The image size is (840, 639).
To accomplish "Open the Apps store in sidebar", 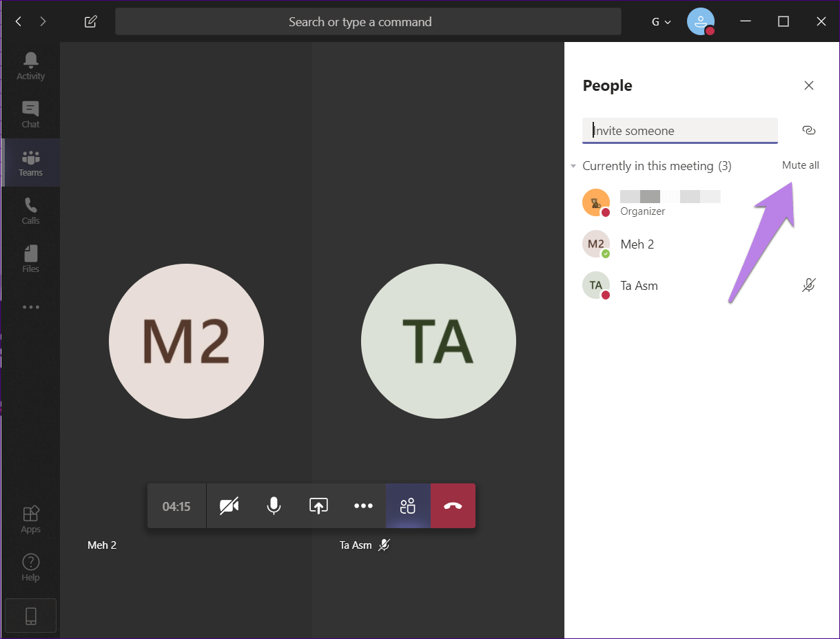I will tap(30, 519).
